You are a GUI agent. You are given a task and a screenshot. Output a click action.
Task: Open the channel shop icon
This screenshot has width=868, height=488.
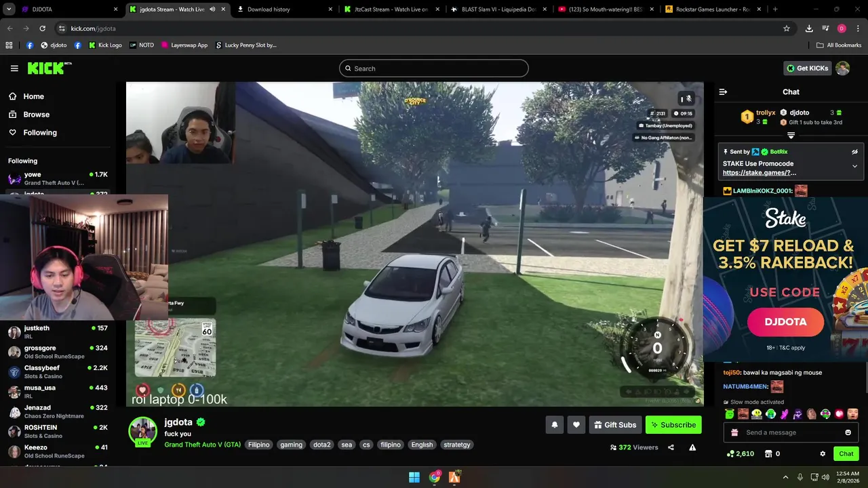click(x=768, y=453)
